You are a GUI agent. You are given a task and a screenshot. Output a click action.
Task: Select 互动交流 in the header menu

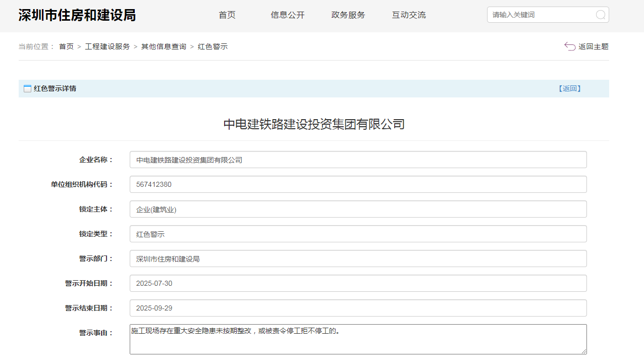coord(409,15)
